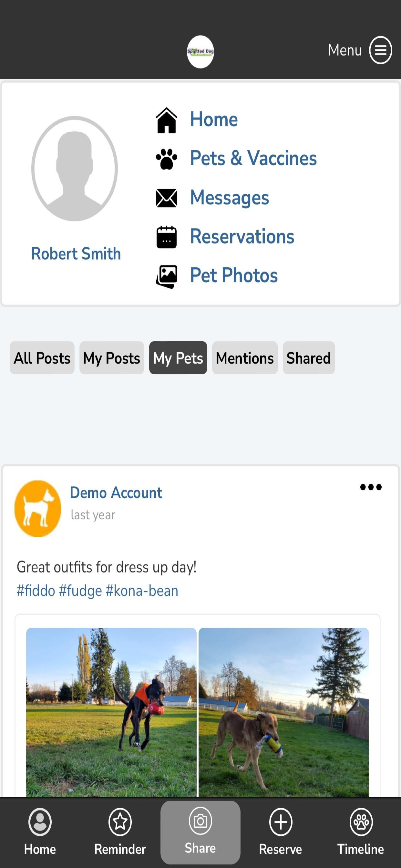Open Robert Smith profile name link

pyautogui.click(x=76, y=253)
